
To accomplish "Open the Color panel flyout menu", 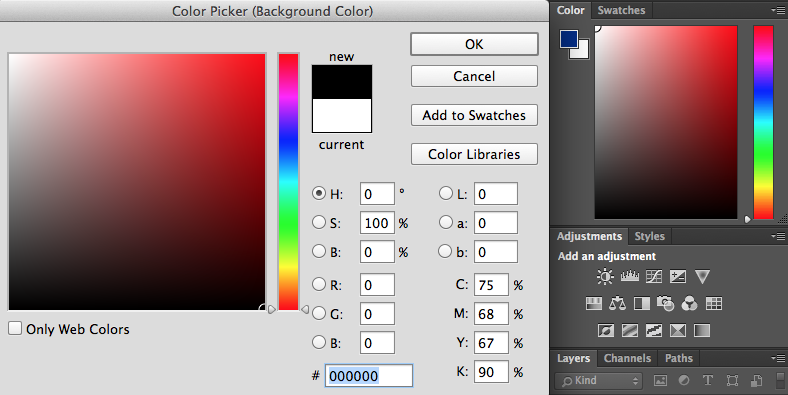I will [x=778, y=10].
